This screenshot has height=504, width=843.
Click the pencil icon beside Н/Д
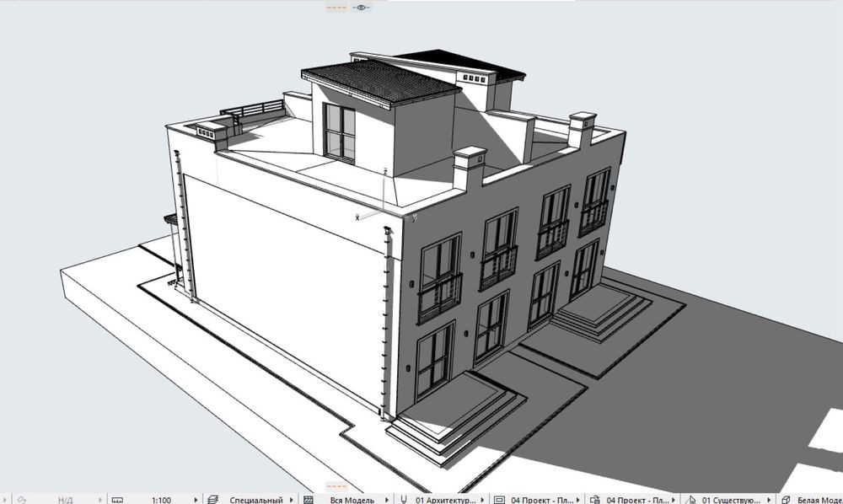[x=23, y=499]
